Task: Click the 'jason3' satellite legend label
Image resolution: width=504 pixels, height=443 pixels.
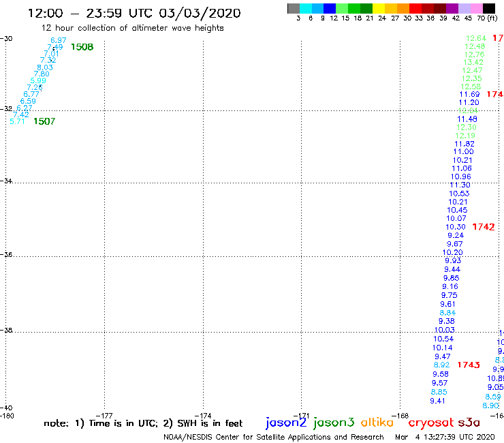Action: pos(334,423)
